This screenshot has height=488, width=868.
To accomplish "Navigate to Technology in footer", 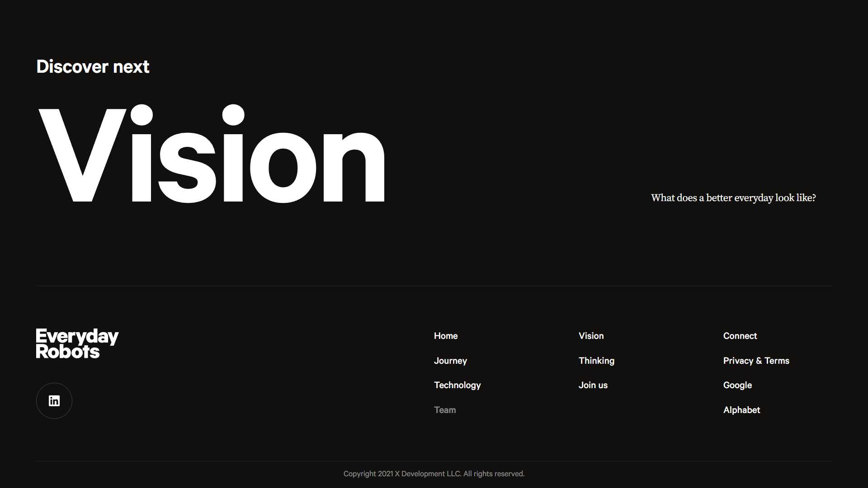I will 457,385.
